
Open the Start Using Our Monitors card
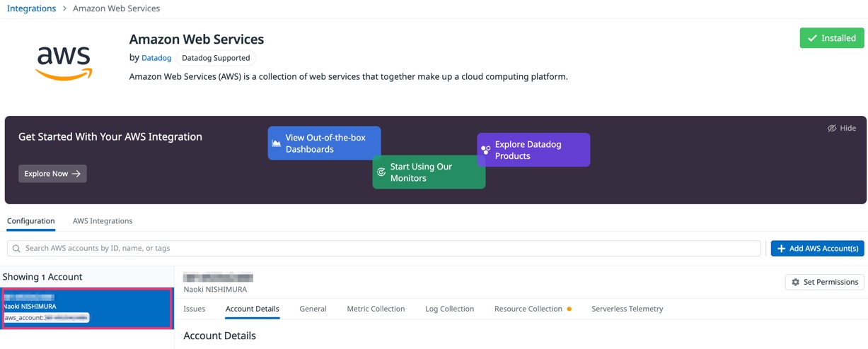click(x=429, y=172)
